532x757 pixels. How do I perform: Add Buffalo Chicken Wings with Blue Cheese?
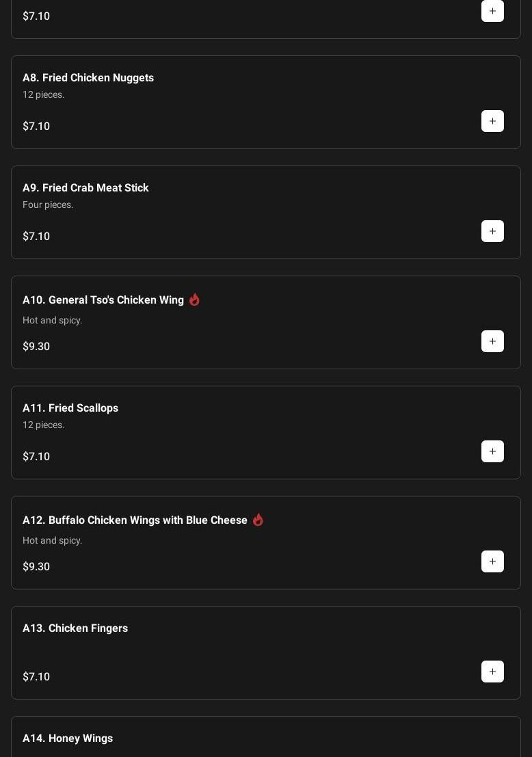point(492,561)
